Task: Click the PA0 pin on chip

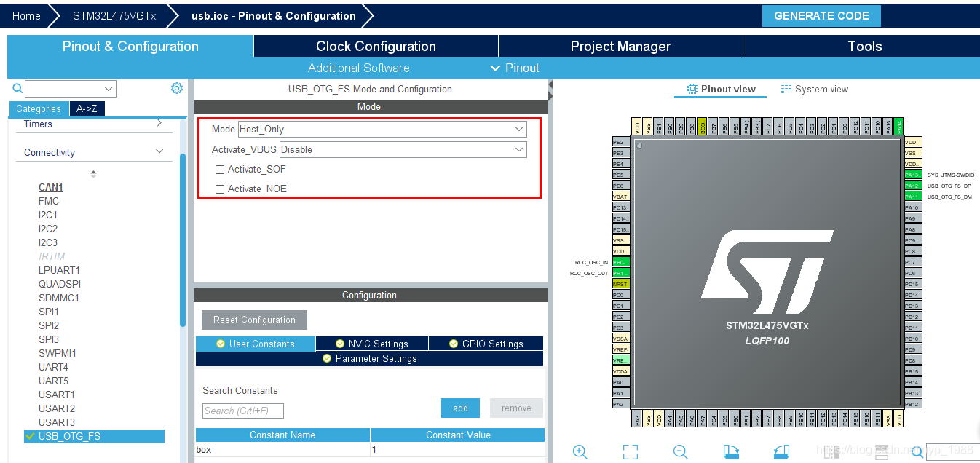Action: 620,382
